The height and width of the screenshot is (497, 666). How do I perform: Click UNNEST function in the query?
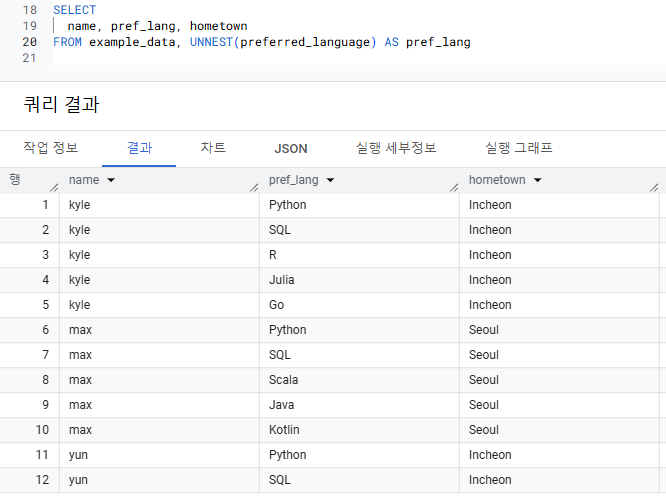(211, 42)
